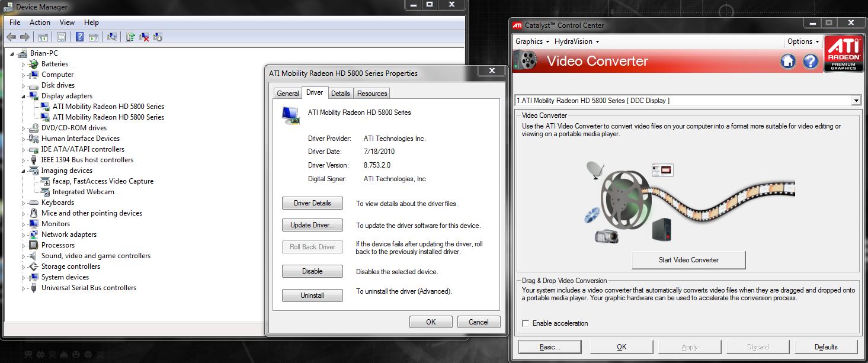This screenshot has width=868, height=363.
Task: Toggle the Show/Hide Console Tree toolbar icon
Action: coord(43,37)
